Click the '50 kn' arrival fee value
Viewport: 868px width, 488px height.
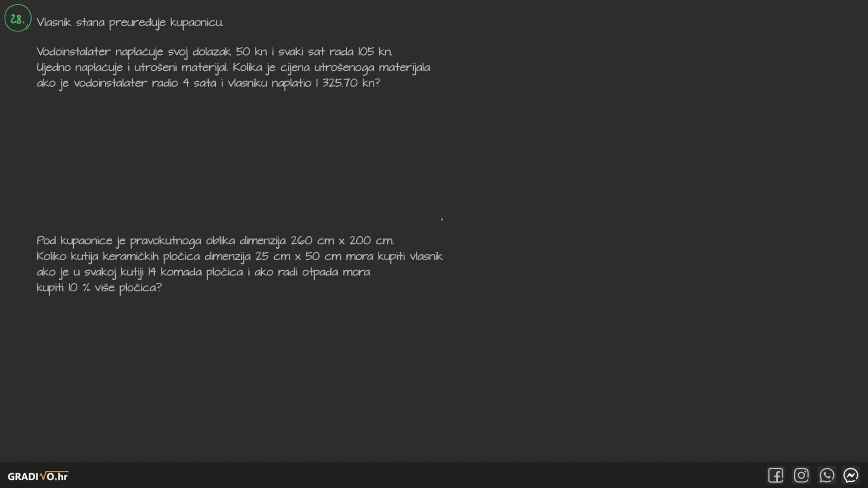pos(251,52)
